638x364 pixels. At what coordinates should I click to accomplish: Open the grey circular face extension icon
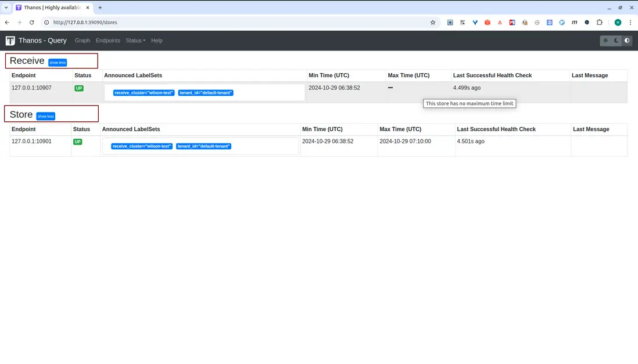(x=537, y=23)
